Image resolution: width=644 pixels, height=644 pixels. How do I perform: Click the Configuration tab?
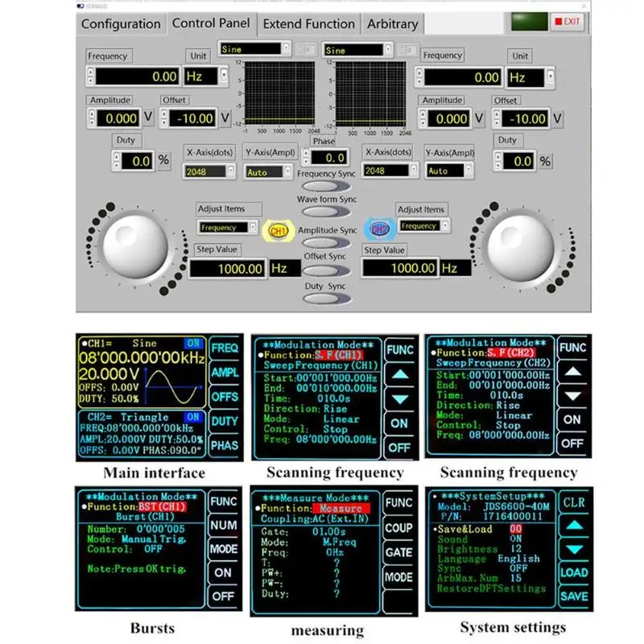122,24
